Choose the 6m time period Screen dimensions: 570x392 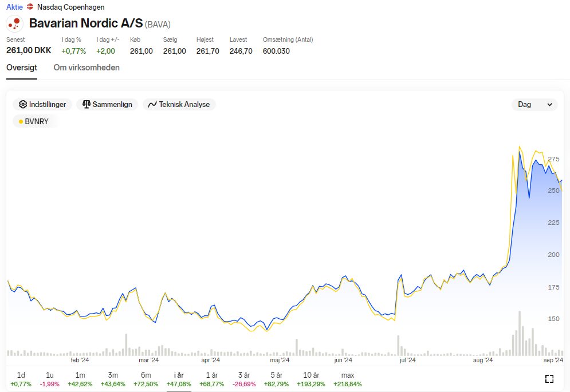click(146, 379)
